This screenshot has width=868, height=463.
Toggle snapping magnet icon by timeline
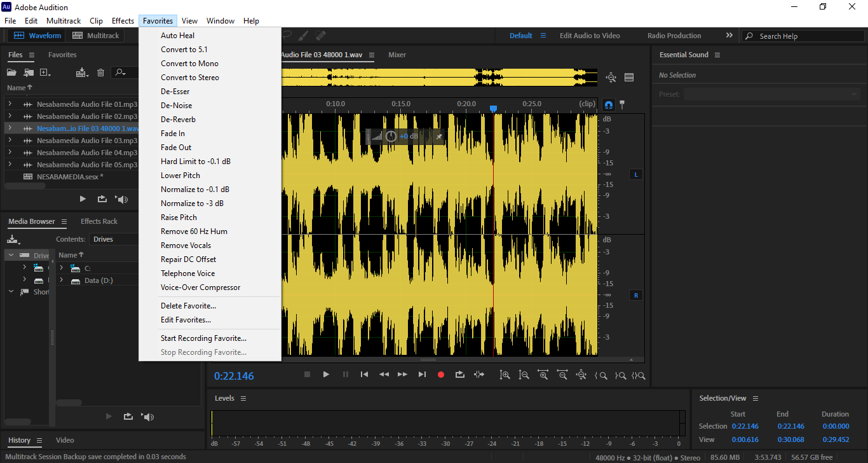coord(608,104)
